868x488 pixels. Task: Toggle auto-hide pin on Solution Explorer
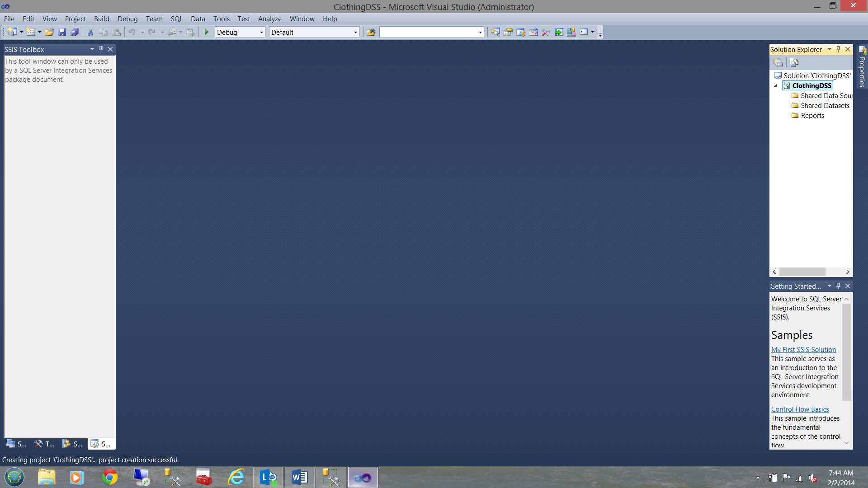(838, 49)
